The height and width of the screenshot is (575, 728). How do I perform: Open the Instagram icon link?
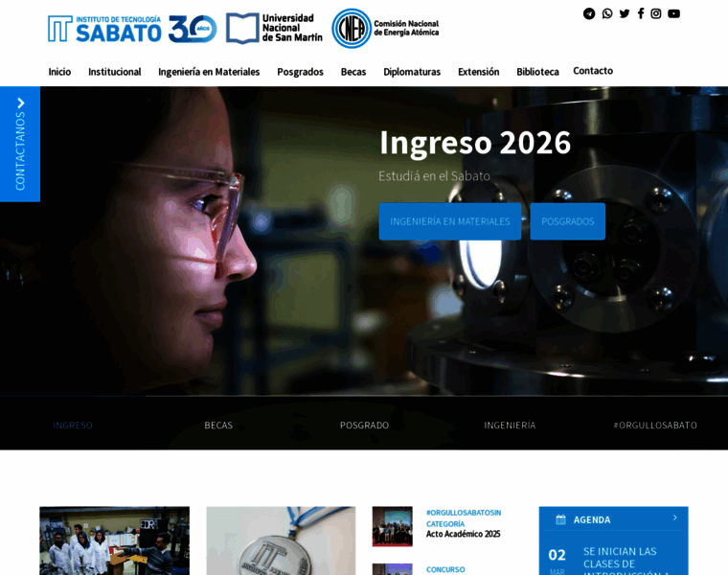click(x=656, y=13)
